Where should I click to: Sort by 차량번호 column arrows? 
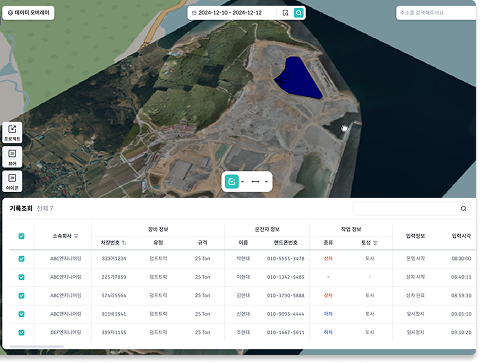pos(124,243)
